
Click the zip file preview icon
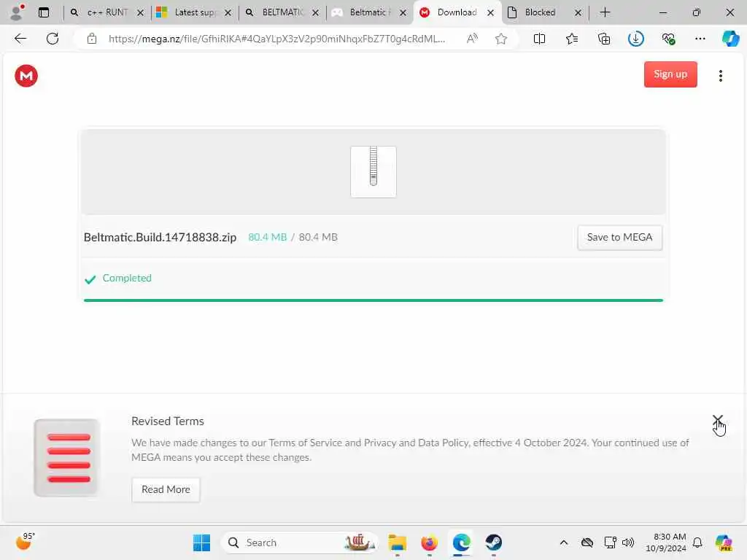click(373, 171)
